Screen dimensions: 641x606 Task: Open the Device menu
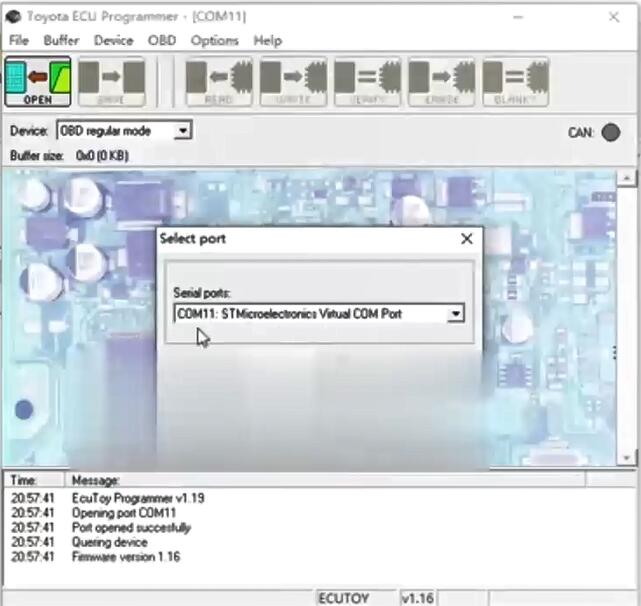[114, 40]
